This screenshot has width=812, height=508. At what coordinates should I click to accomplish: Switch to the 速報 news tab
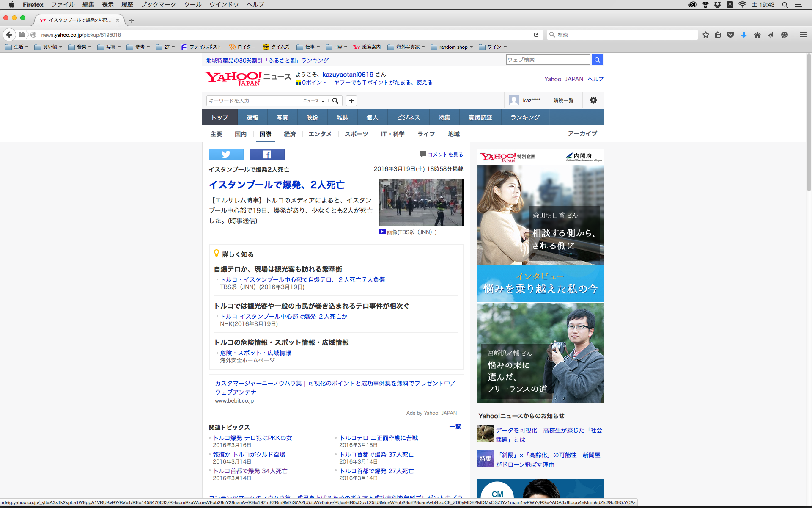coord(252,117)
